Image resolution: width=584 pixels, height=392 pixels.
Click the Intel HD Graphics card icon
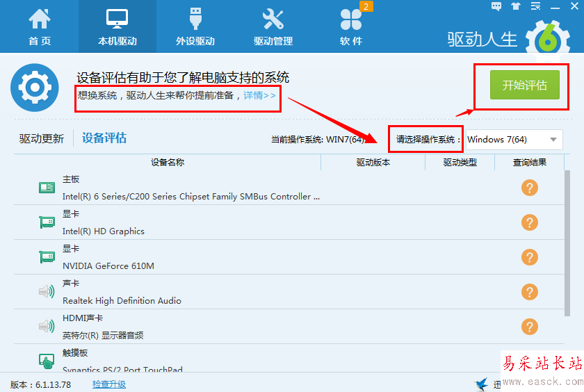click(x=47, y=222)
